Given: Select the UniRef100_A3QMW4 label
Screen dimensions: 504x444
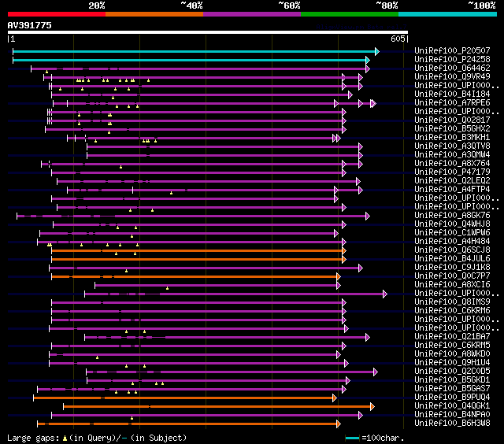Looking at the screenshot, I should point(452,154).
